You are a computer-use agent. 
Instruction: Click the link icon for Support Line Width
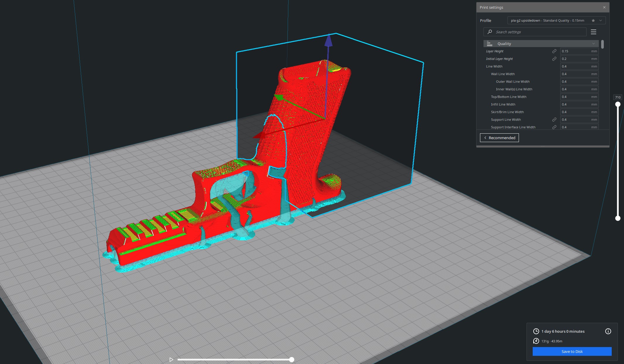coord(554,120)
